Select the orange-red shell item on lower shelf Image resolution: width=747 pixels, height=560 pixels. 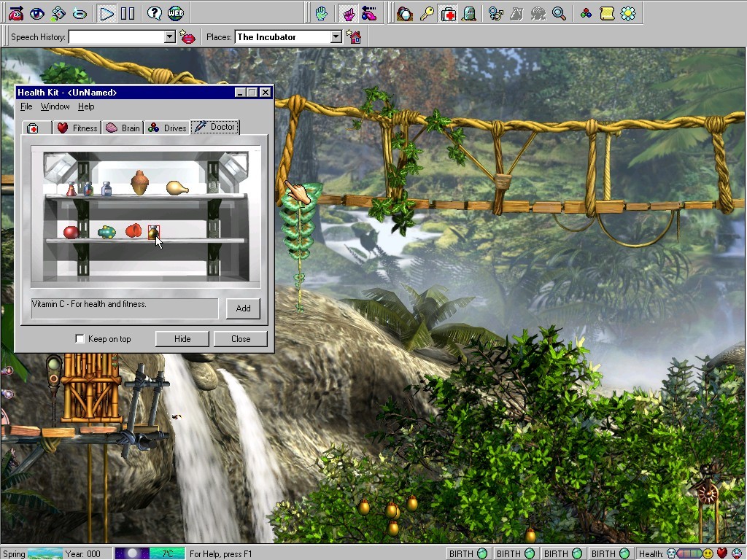(133, 231)
